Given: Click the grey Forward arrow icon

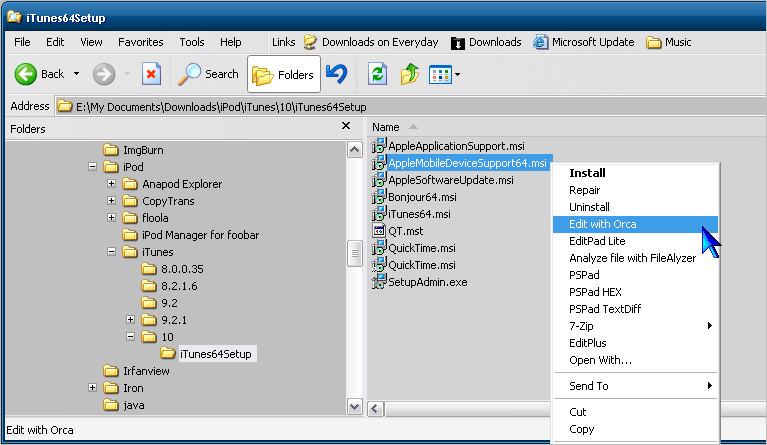Looking at the screenshot, I should [x=104, y=74].
